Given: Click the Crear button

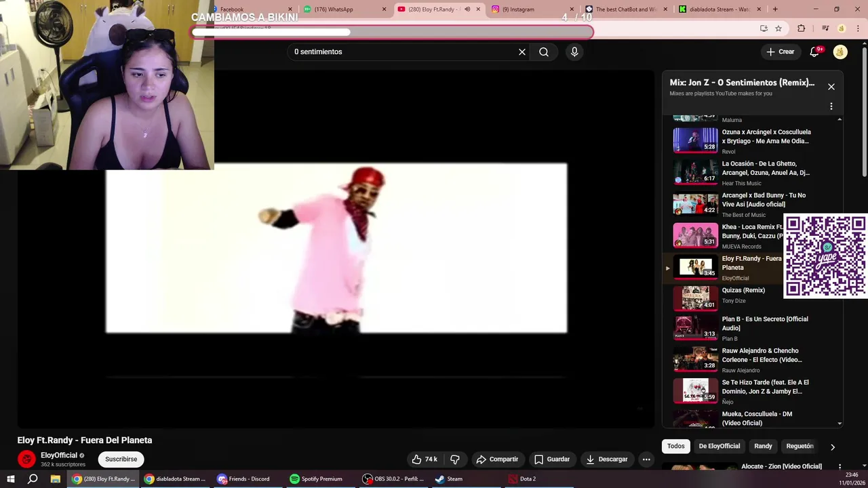Looking at the screenshot, I should 781,52.
